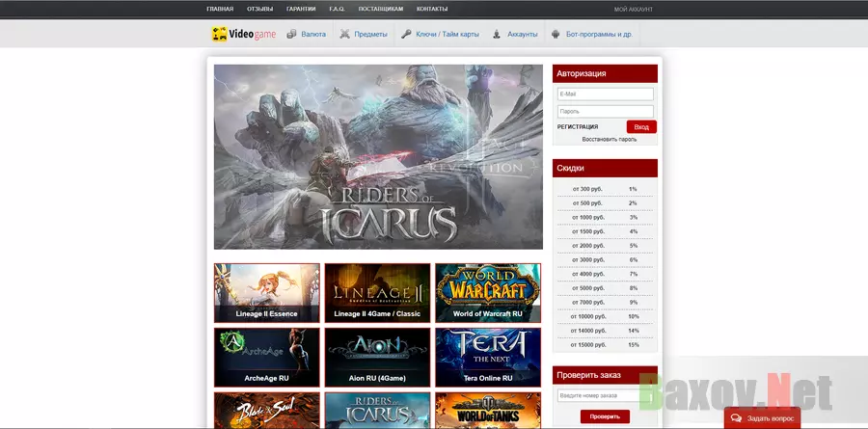
Task: Click the coins icon beside Валюта
Action: click(291, 35)
